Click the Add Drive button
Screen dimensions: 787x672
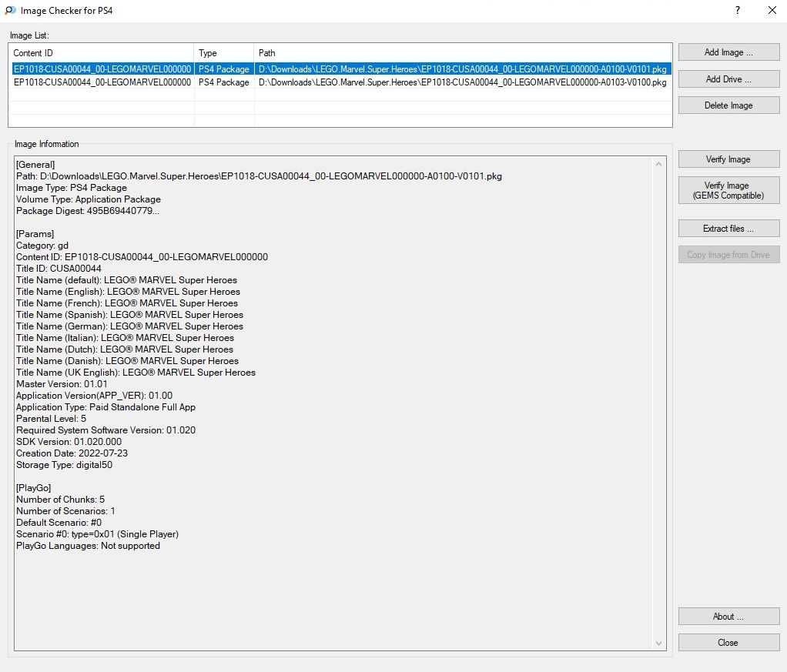click(728, 79)
